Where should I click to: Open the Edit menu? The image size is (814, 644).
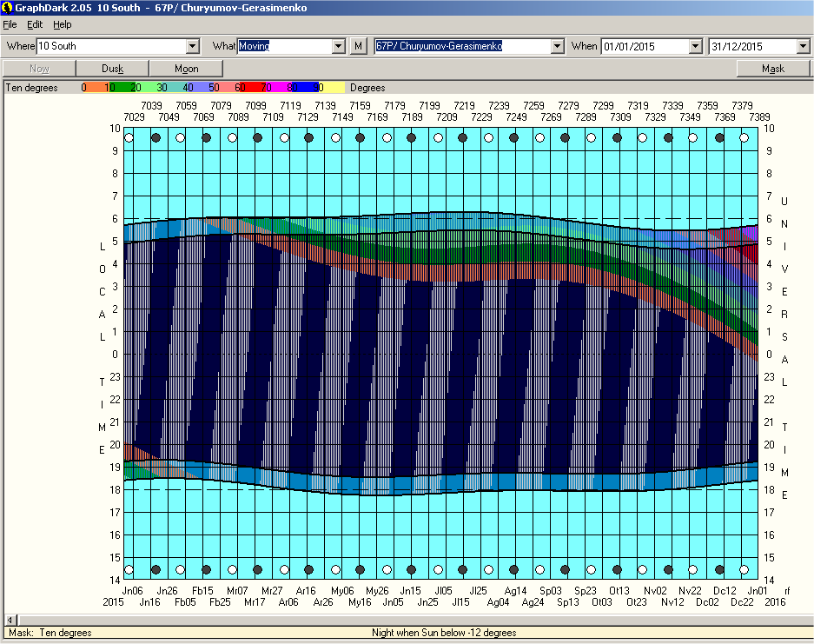(x=35, y=24)
